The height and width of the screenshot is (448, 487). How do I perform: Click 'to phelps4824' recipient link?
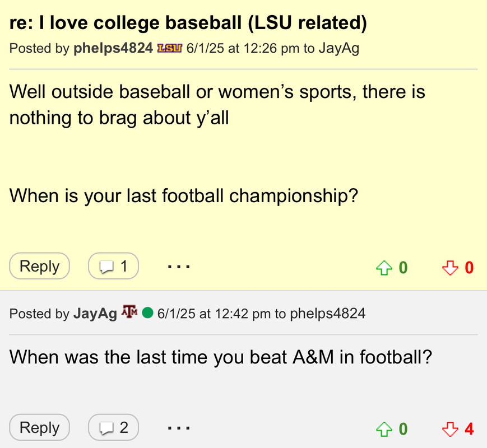pos(327,313)
